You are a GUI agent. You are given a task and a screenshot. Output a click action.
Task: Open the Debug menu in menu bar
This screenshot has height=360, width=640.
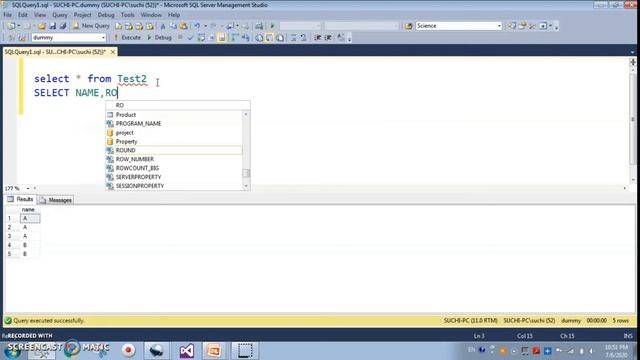click(x=106, y=15)
